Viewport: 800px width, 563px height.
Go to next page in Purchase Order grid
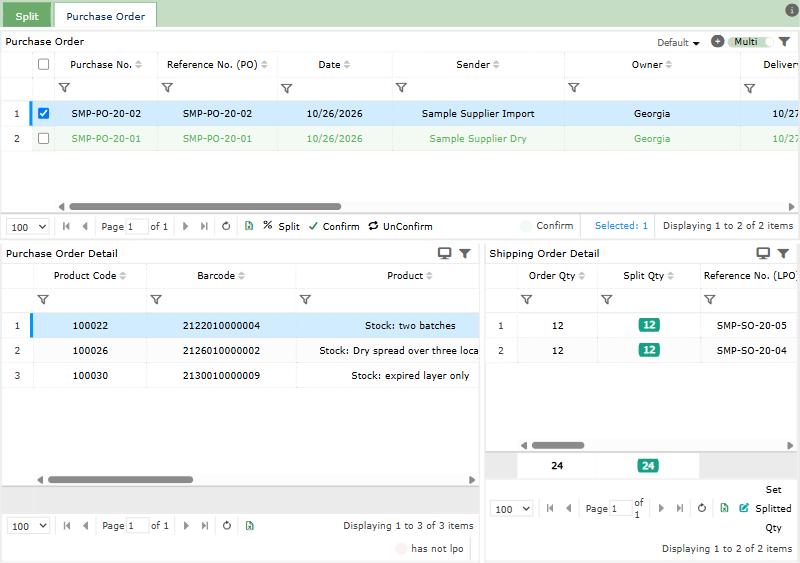click(185, 226)
